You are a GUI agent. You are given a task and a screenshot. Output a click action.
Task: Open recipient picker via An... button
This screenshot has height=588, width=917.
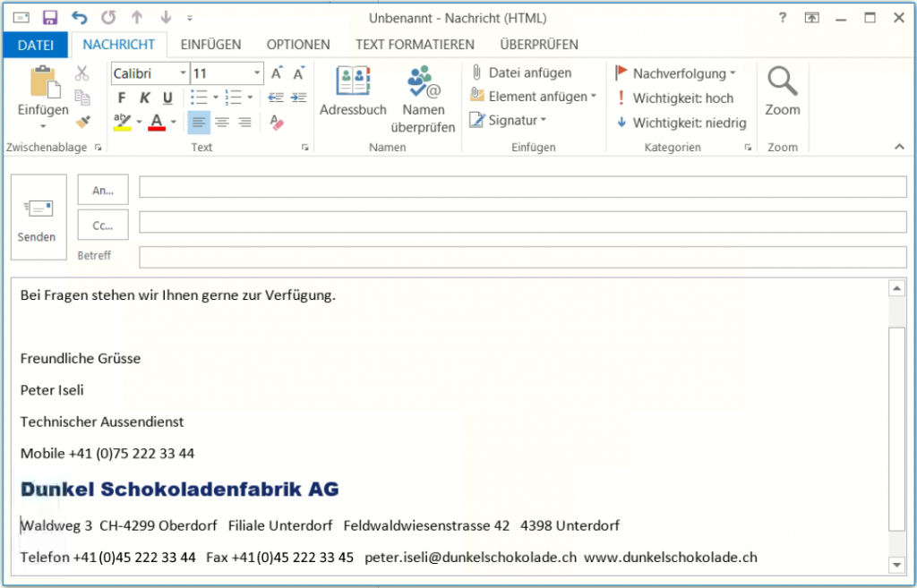click(x=102, y=189)
